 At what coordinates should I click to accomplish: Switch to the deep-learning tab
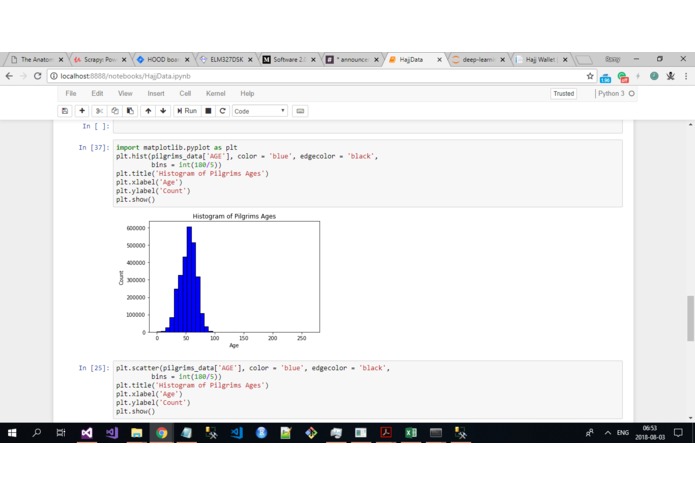tap(478, 59)
